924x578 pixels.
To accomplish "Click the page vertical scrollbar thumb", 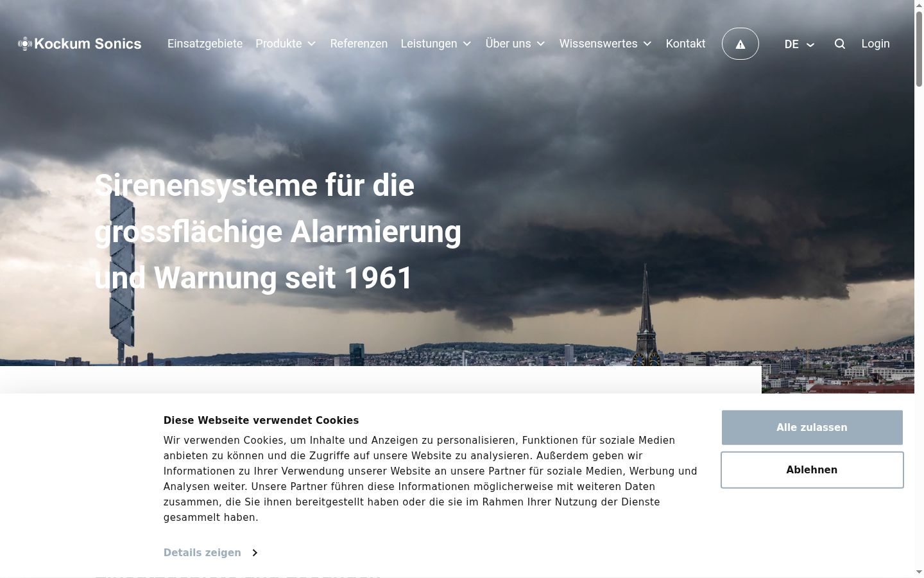I will pyautogui.click(x=919, y=48).
